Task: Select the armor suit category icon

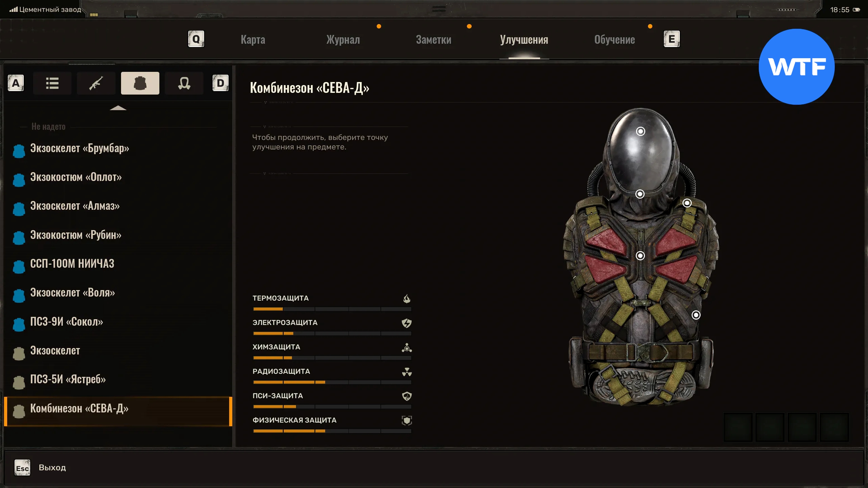Action: (140, 83)
